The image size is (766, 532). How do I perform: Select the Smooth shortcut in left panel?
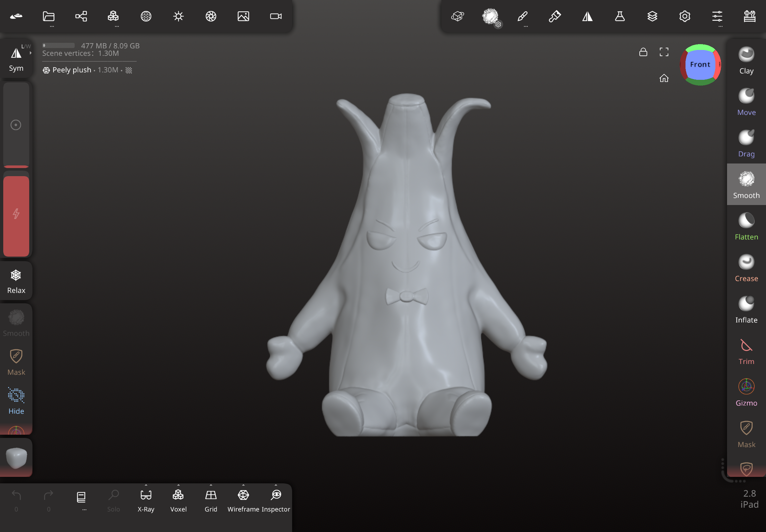coord(16,323)
